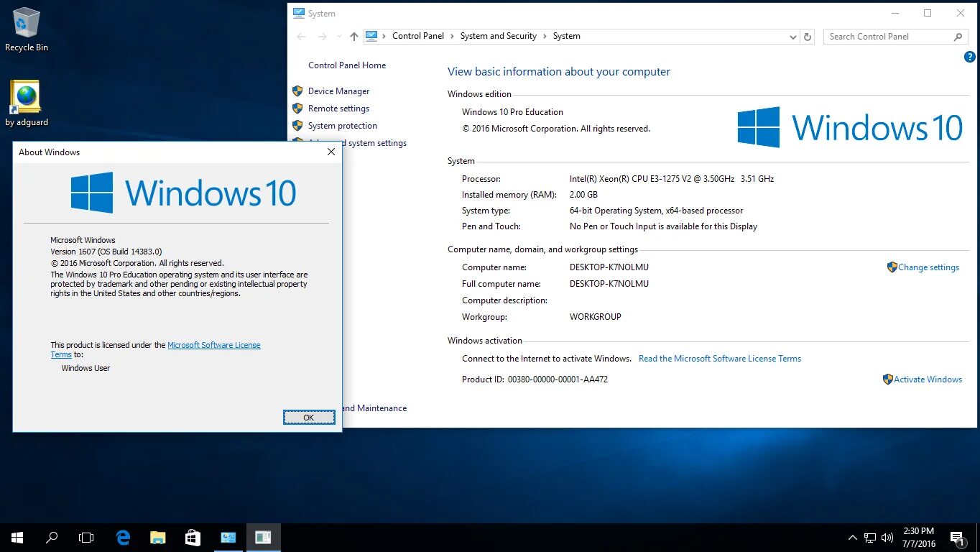The width and height of the screenshot is (980, 552).
Task: Close the About Windows dialog
Action: click(331, 152)
